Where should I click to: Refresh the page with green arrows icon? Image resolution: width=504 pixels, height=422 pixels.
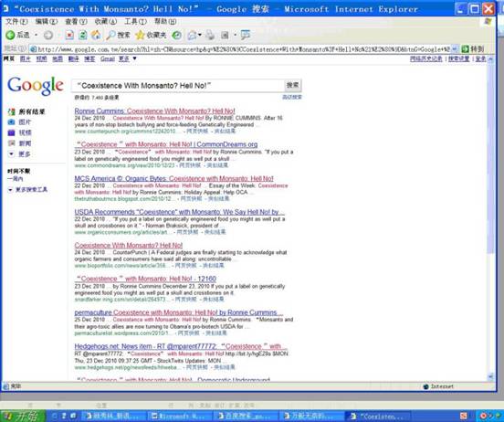[82, 35]
